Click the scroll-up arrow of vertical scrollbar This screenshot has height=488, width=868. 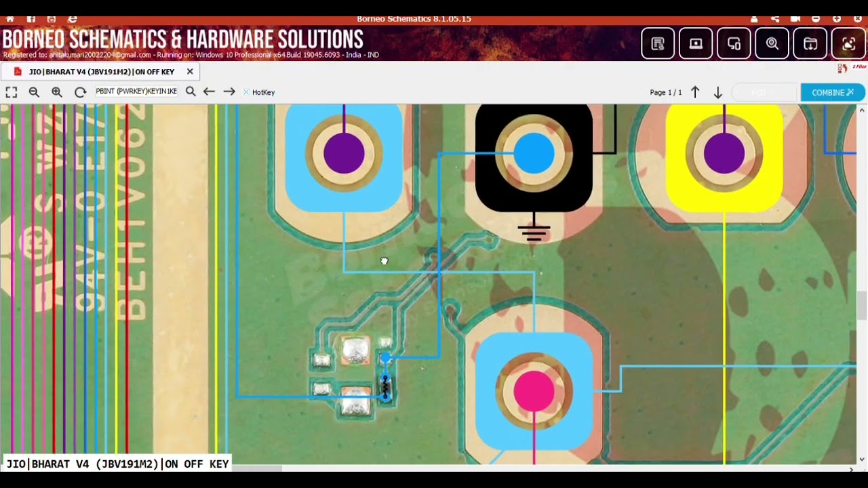[x=862, y=110]
